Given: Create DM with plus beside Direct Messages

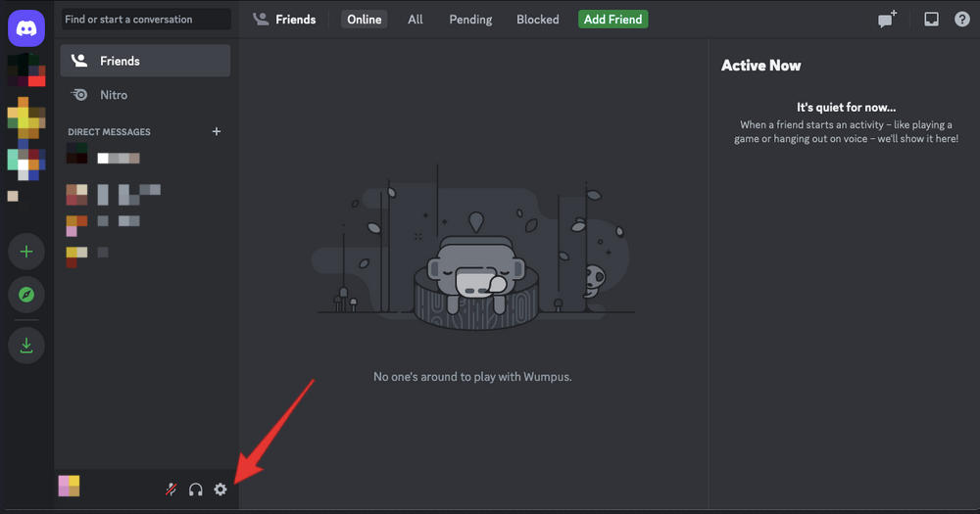Looking at the screenshot, I should [x=217, y=131].
